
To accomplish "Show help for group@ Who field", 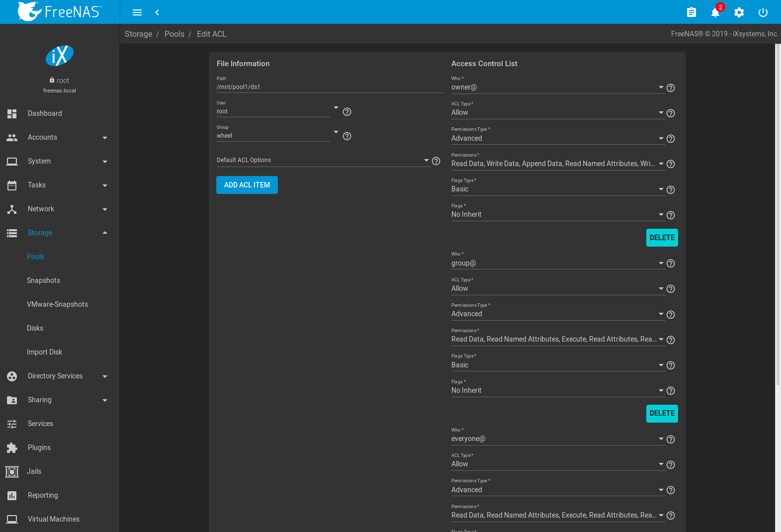I will click(671, 264).
